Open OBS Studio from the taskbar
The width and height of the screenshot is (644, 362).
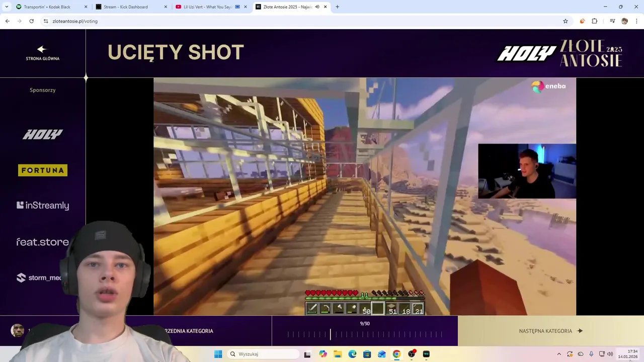click(x=412, y=354)
